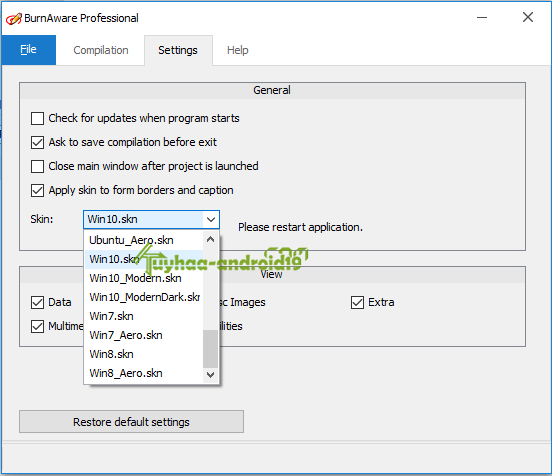Click the Skin: label
Image resolution: width=552 pixels, height=476 pixels.
42,219
